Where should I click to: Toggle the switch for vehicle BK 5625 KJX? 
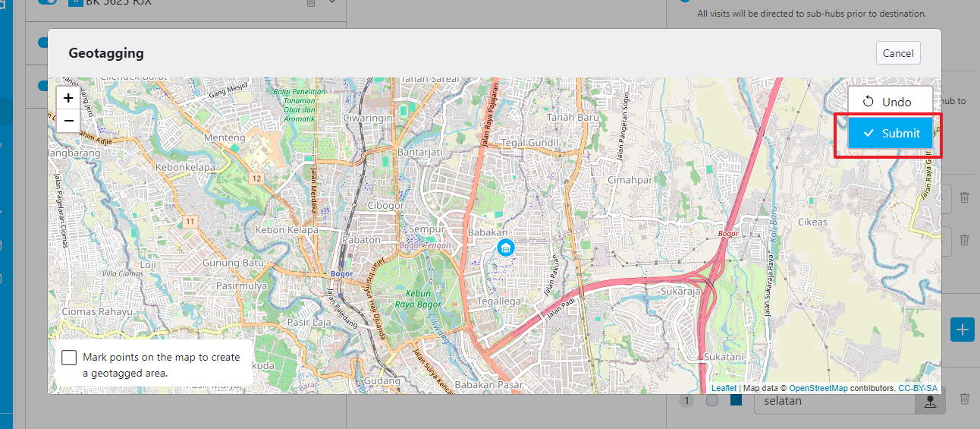[47, 3]
